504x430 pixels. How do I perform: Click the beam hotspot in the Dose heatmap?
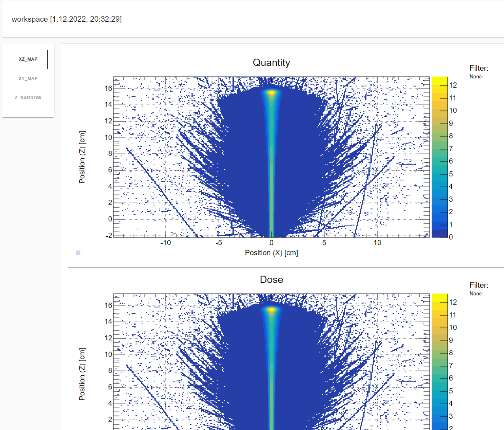pyautogui.click(x=272, y=310)
